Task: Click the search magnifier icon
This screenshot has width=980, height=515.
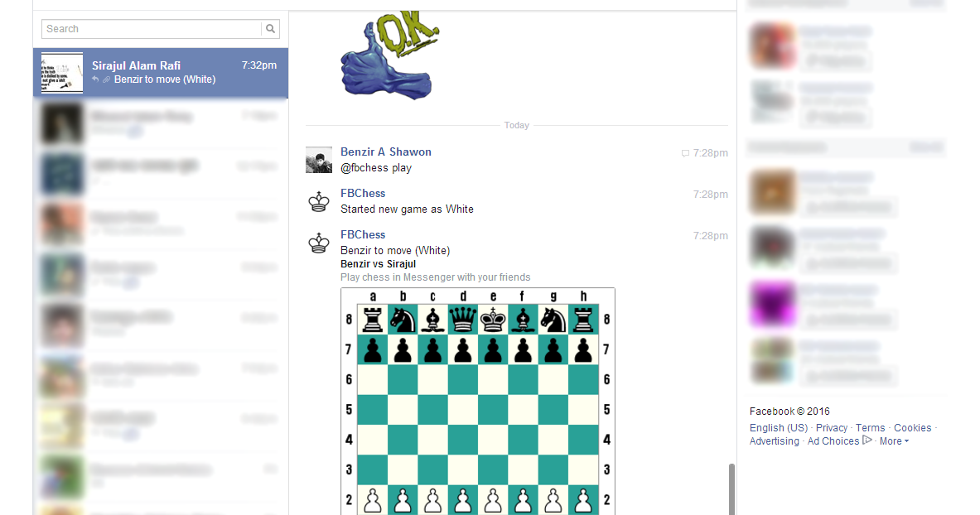Action: pos(270,29)
